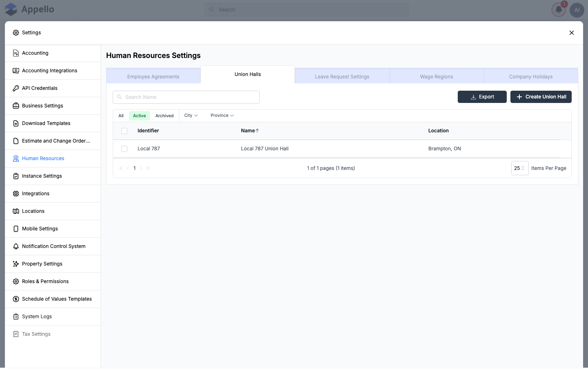The height and width of the screenshot is (375, 588).
Task: Open the Company Holidays tab
Action: click(x=531, y=76)
